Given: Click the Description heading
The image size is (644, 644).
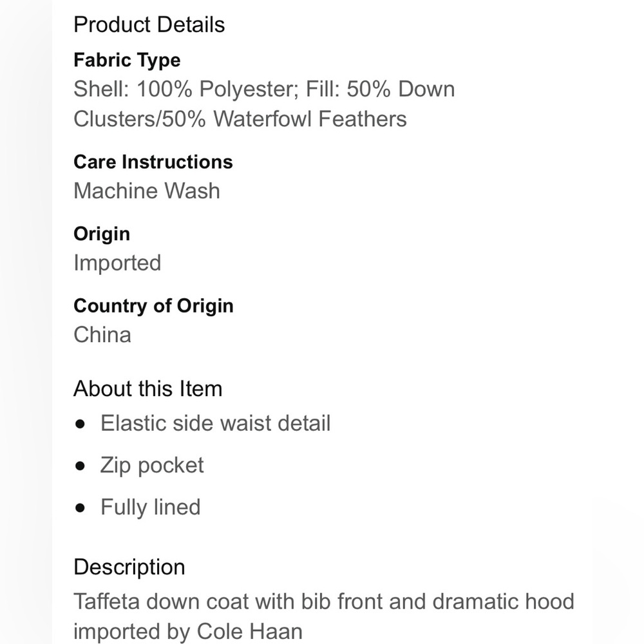Looking at the screenshot, I should (x=129, y=567).
